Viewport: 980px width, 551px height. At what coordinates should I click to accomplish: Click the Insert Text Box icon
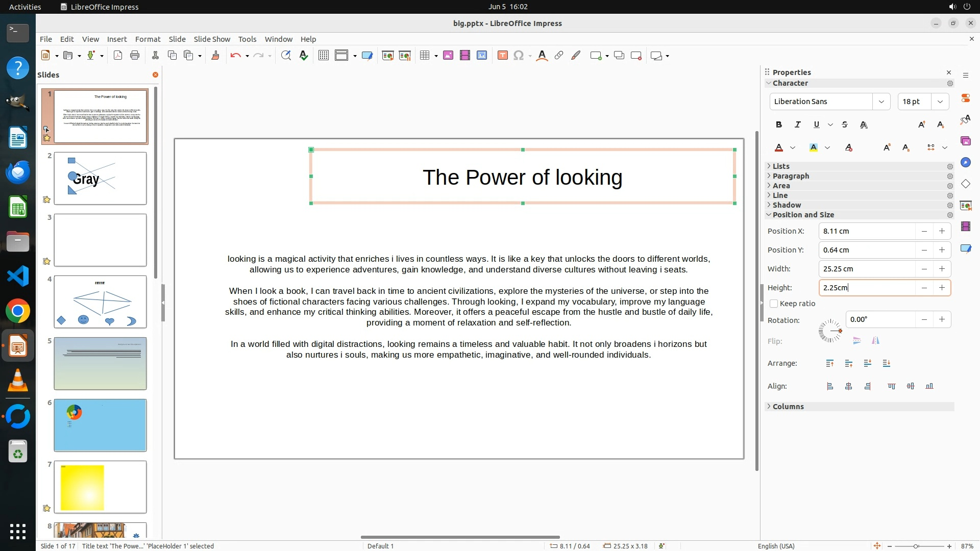point(502,56)
